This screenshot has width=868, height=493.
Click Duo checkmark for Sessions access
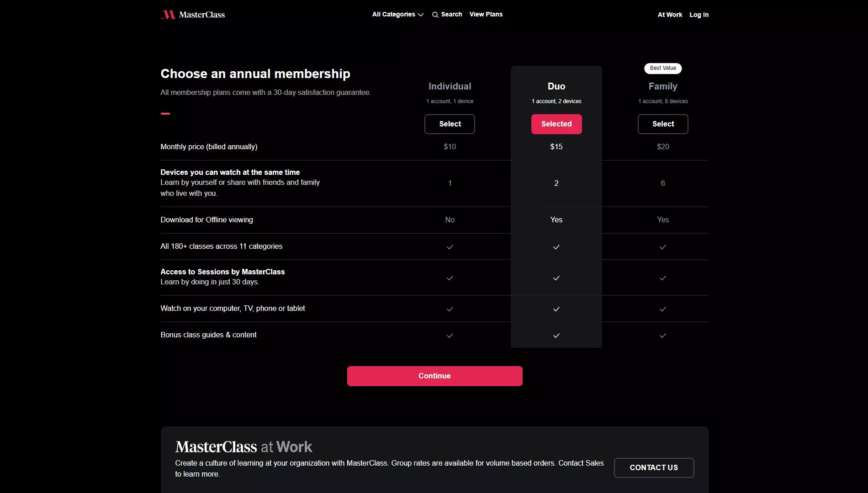556,278
